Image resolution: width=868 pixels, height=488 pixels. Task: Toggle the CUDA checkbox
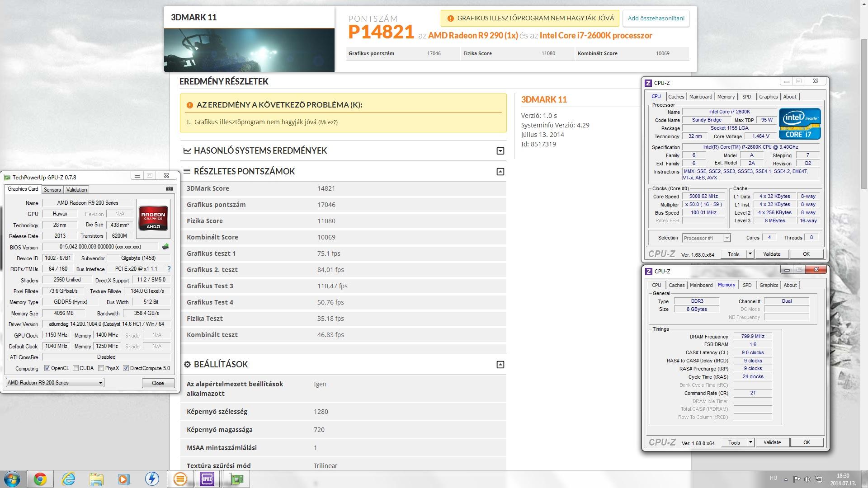[76, 368]
